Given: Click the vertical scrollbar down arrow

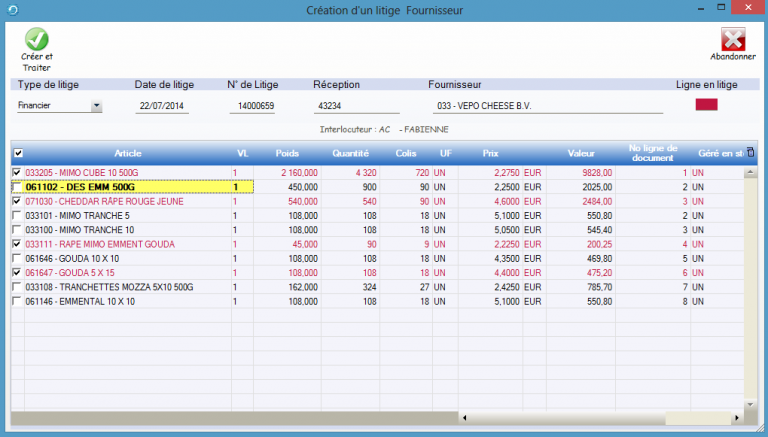Looking at the screenshot, I should pyautogui.click(x=750, y=403).
